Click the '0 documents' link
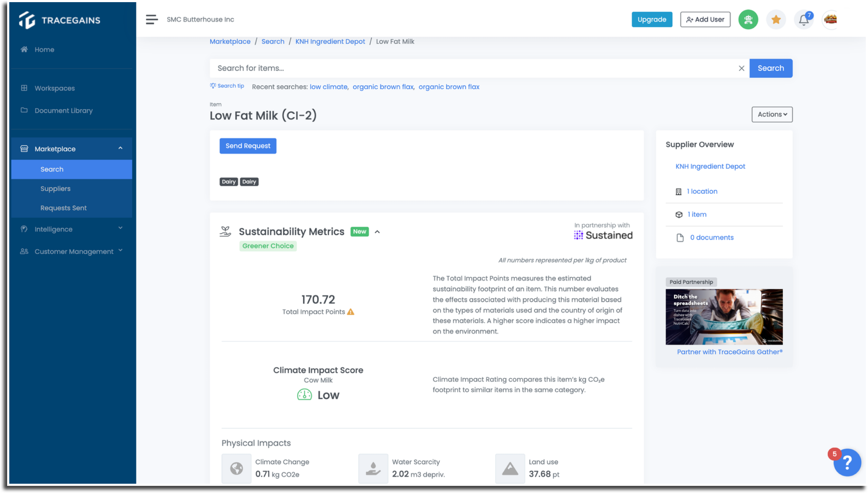Screen dimensions: 868x493 pyautogui.click(x=712, y=238)
